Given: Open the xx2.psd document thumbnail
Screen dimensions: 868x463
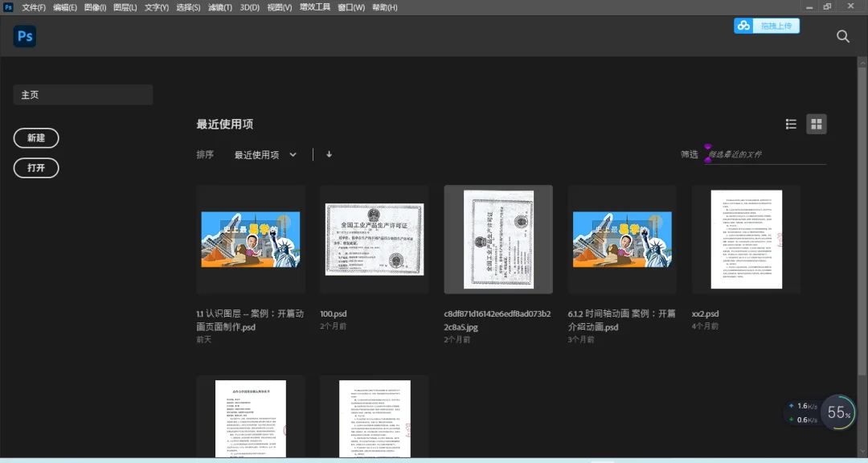Looking at the screenshot, I should pyautogui.click(x=746, y=240).
